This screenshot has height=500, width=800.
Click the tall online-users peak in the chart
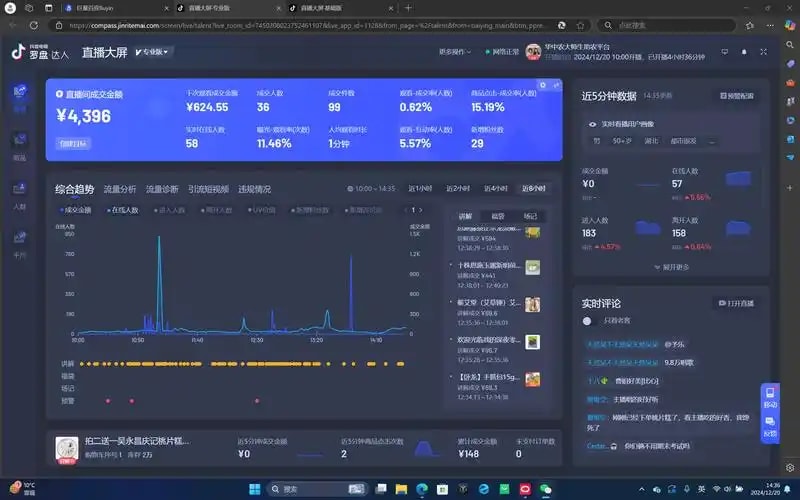coord(159,238)
